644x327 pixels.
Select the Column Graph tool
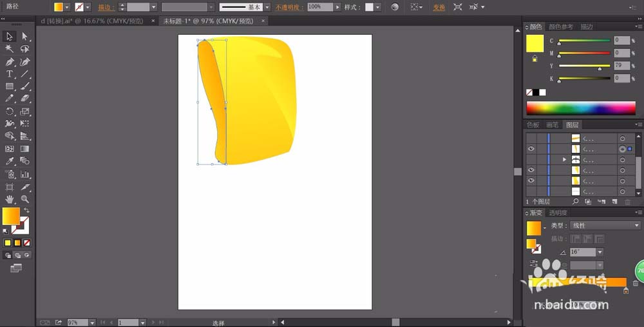pyautogui.click(x=24, y=174)
